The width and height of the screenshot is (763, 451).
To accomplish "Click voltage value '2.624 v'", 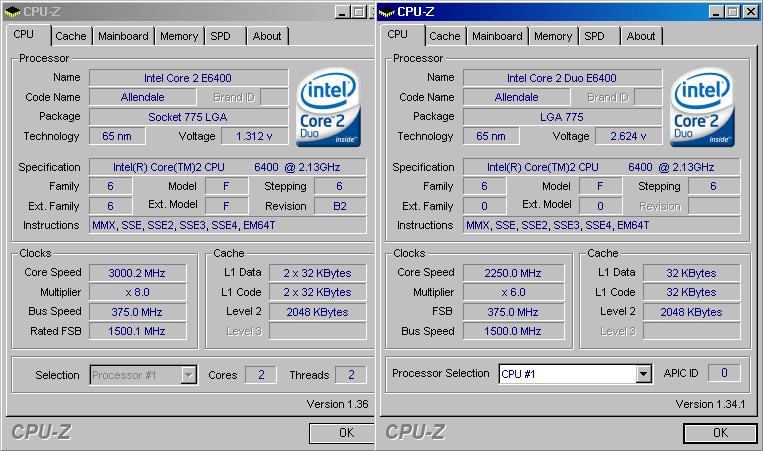I will point(629,136).
